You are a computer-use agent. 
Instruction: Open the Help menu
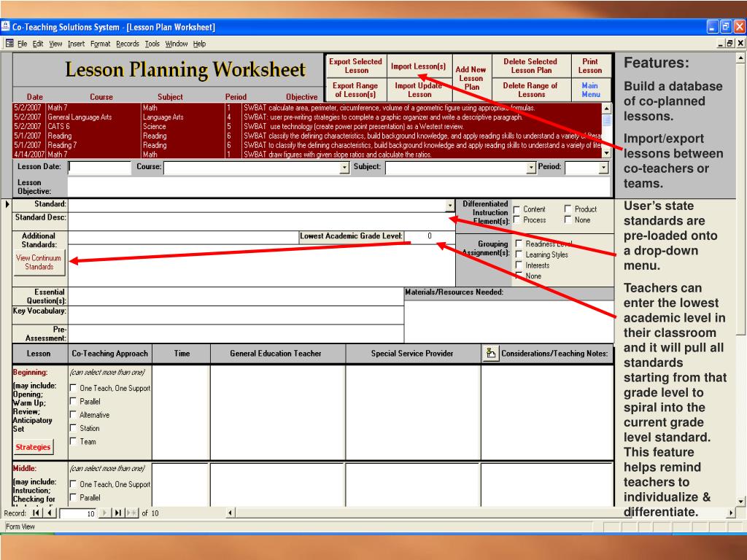[199, 44]
